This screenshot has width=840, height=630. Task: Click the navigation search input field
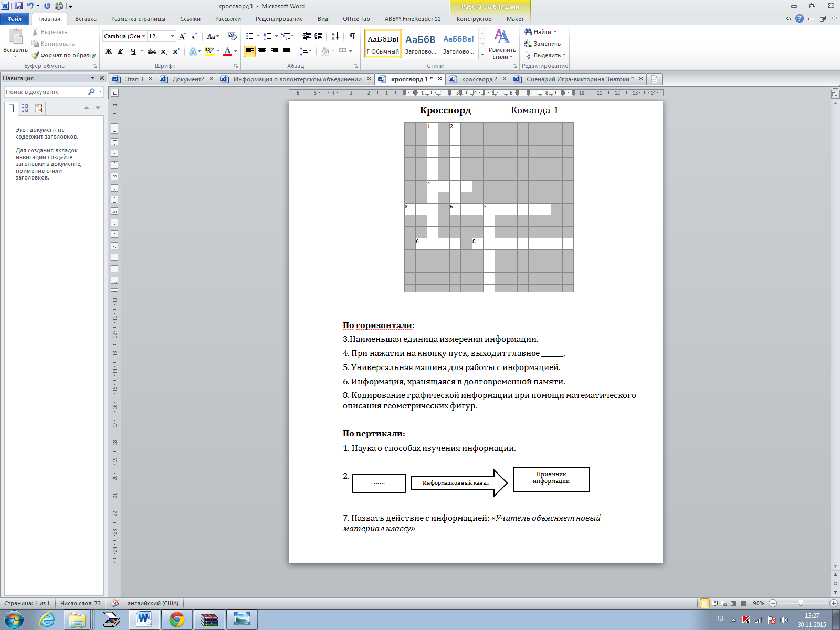45,92
